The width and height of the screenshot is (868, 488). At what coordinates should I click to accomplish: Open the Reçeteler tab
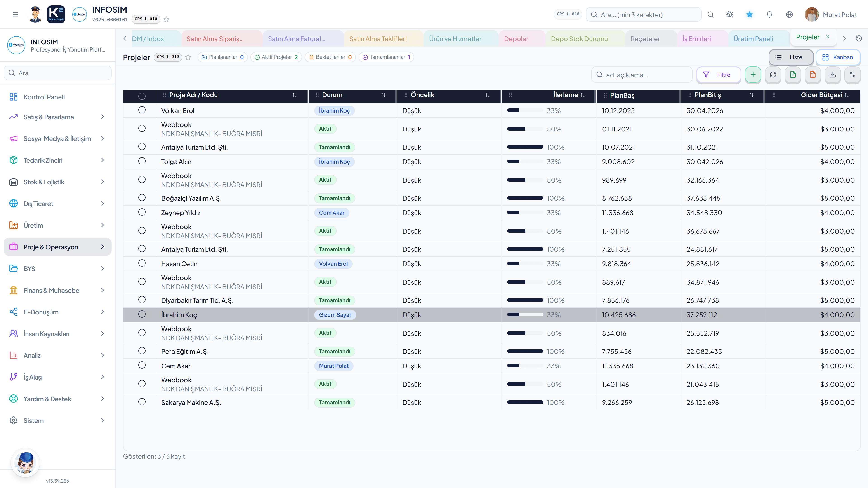[645, 39]
